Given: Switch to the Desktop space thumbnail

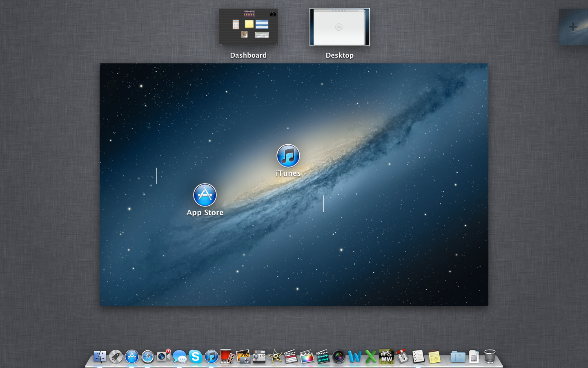Looking at the screenshot, I should (340, 27).
